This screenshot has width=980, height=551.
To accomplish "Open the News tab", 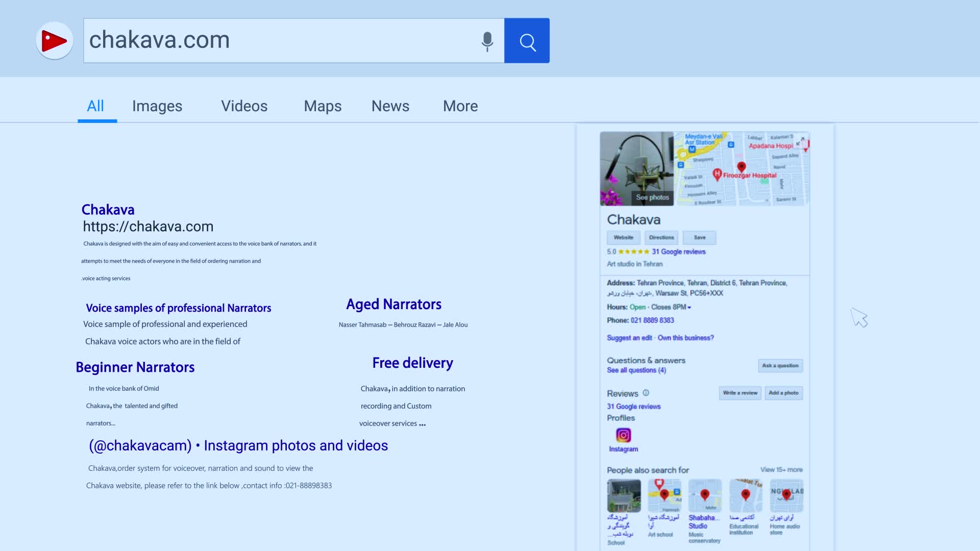I will click(x=390, y=106).
